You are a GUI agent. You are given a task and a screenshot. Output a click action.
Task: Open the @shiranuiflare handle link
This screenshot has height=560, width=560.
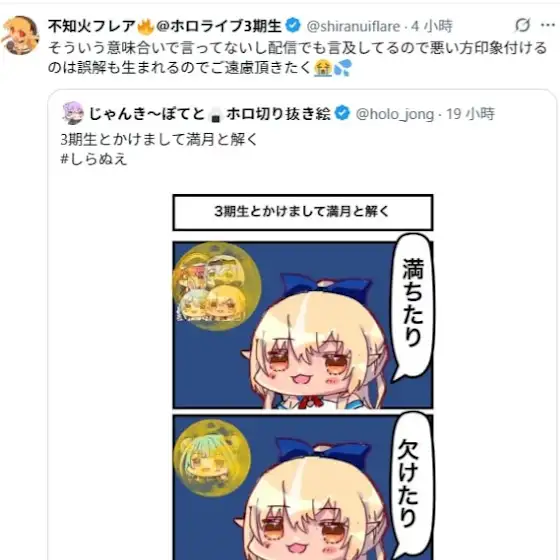pyautogui.click(x=354, y=26)
